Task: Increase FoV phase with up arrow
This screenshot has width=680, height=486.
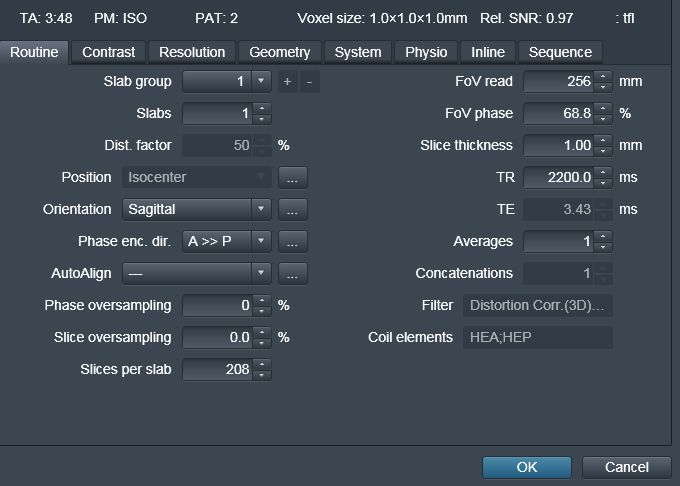Action: [x=603, y=108]
